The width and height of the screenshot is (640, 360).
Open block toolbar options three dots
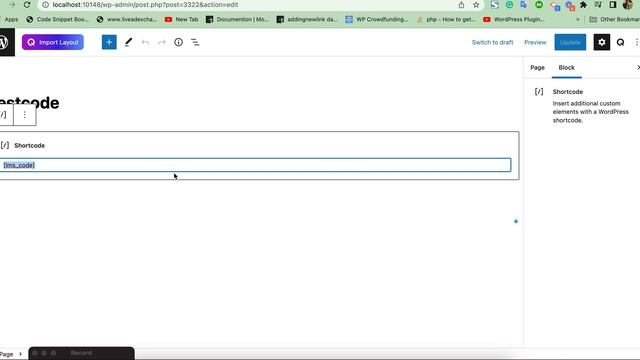[24, 115]
